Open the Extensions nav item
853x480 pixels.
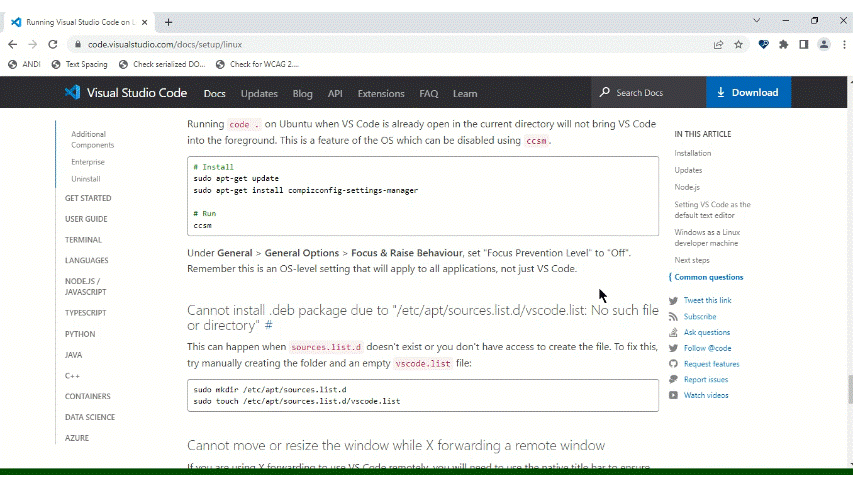click(x=381, y=94)
